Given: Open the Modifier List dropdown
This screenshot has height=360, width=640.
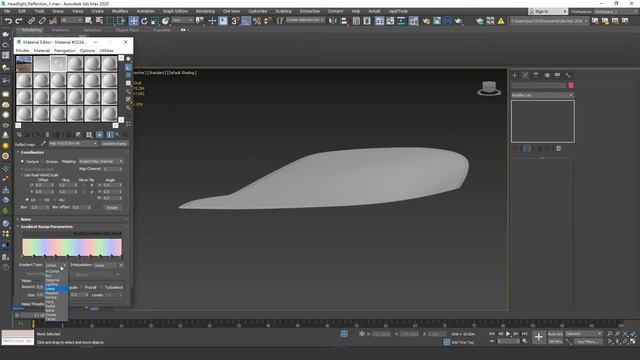Looking at the screenshot, I should 542,95.
